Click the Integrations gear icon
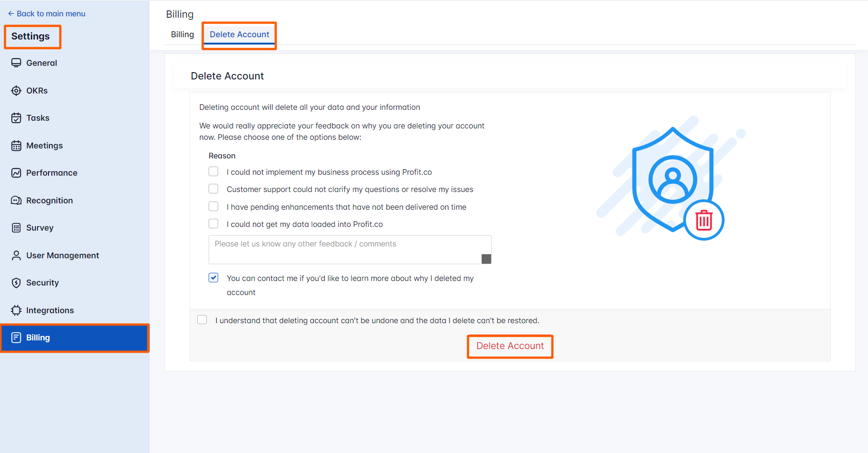Image resolution: width=868 pixels, height=453 pixels. click(16, 310)
